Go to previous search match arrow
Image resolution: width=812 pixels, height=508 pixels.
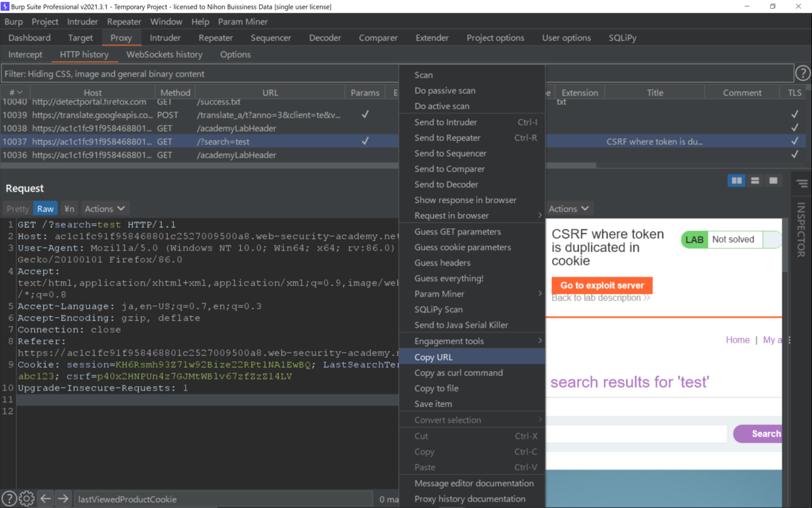click(45, 499)
